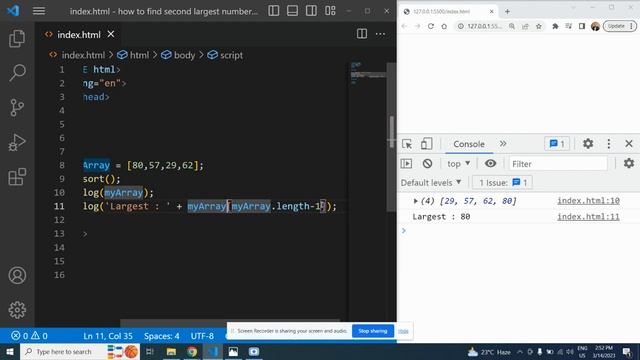Open Ln 11, Col 35 go-to-line
The image size is (640, 360).
(x=108, y=336)
